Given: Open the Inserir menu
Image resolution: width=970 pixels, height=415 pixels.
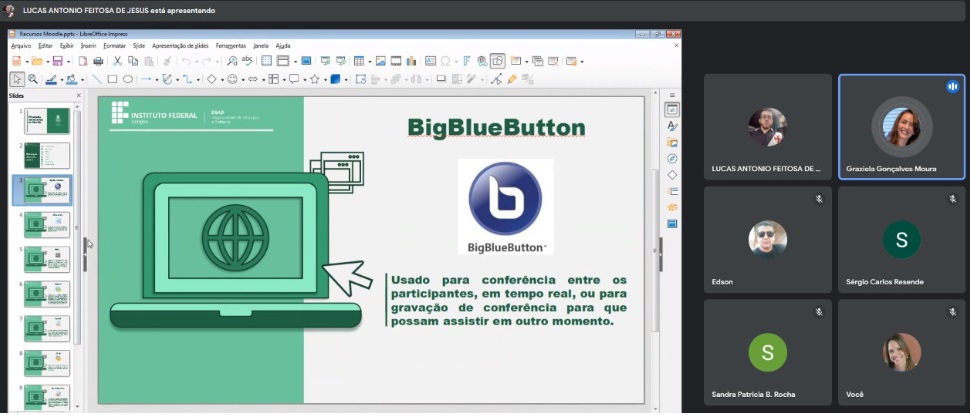Looking at the screenshot, I should [88, 46].
